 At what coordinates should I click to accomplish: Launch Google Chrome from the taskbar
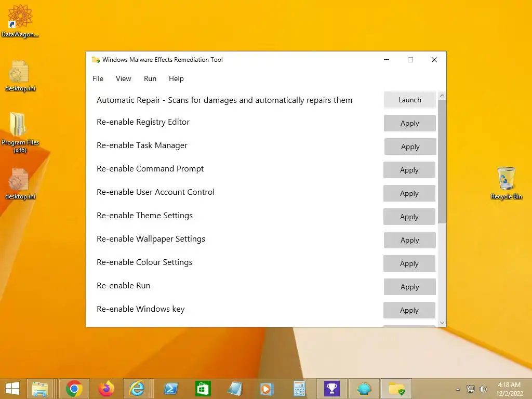tap(74, 389)
